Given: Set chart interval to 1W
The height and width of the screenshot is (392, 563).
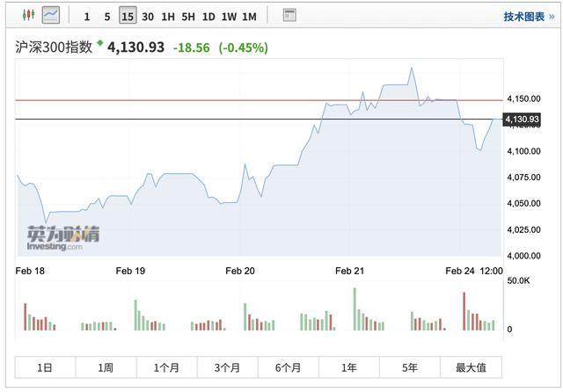Looking at the screenshot, I should tap(229, 16).
